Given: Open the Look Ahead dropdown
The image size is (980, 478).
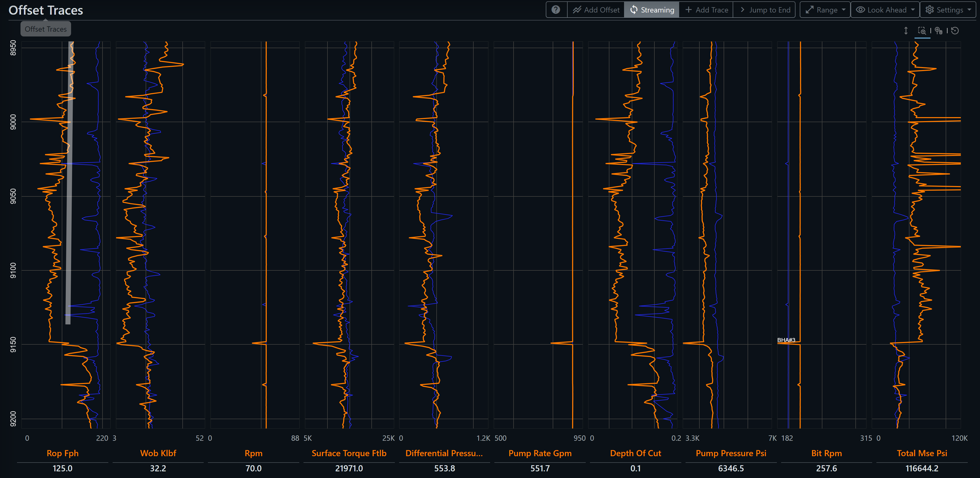Looking at the screenshot, I should (x=885, y=10).
